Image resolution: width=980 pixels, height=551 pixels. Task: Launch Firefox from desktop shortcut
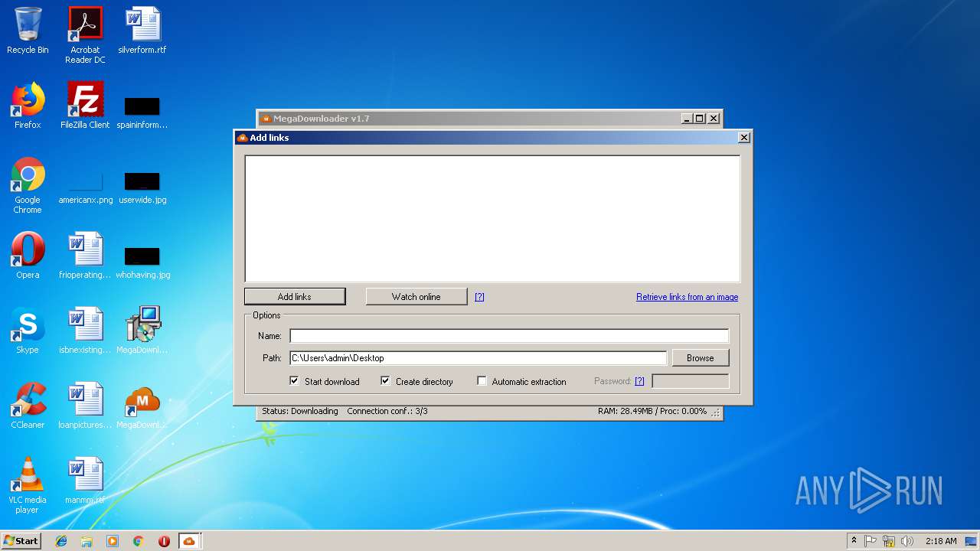pyautogui.click(x=28, y=106)
